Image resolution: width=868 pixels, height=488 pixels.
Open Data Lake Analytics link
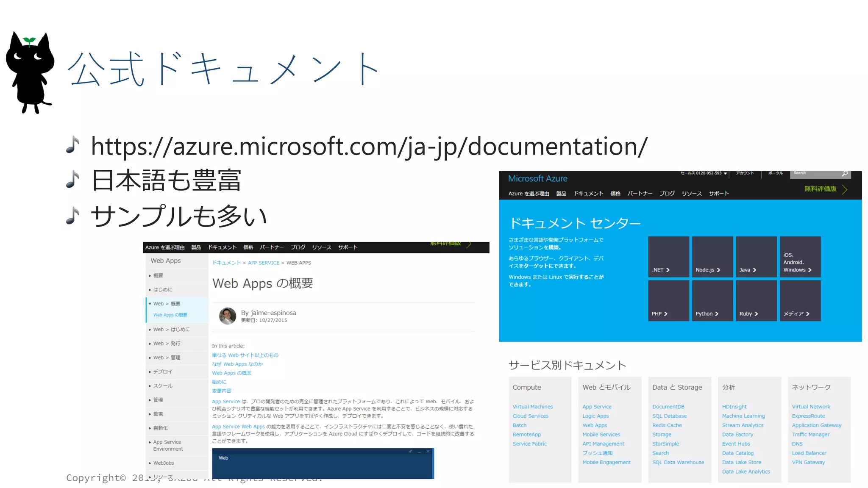pyautogui.click(x=746, y=472)
